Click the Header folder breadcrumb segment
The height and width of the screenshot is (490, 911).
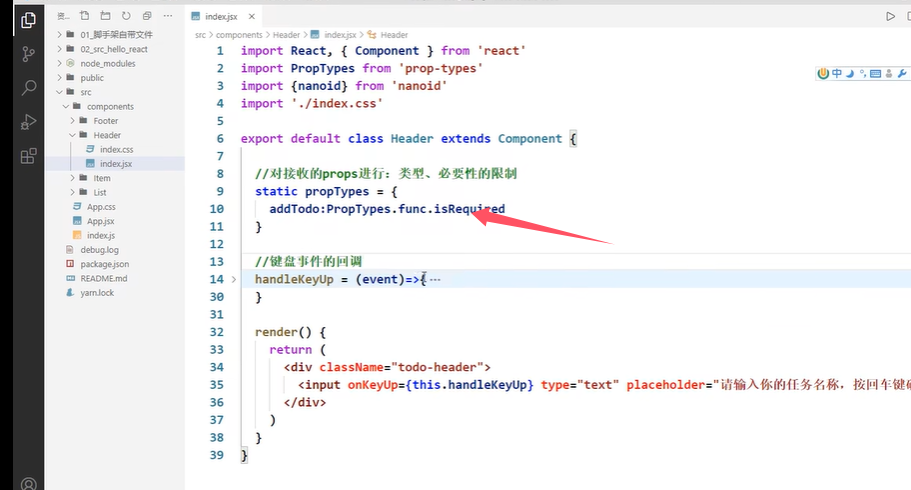pyautogui.click(x=286, y=35)
